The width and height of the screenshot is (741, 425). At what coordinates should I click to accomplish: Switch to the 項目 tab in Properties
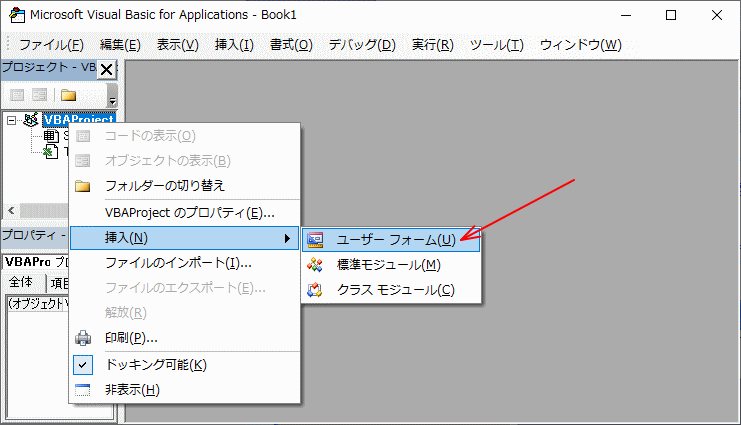(59, 284)
